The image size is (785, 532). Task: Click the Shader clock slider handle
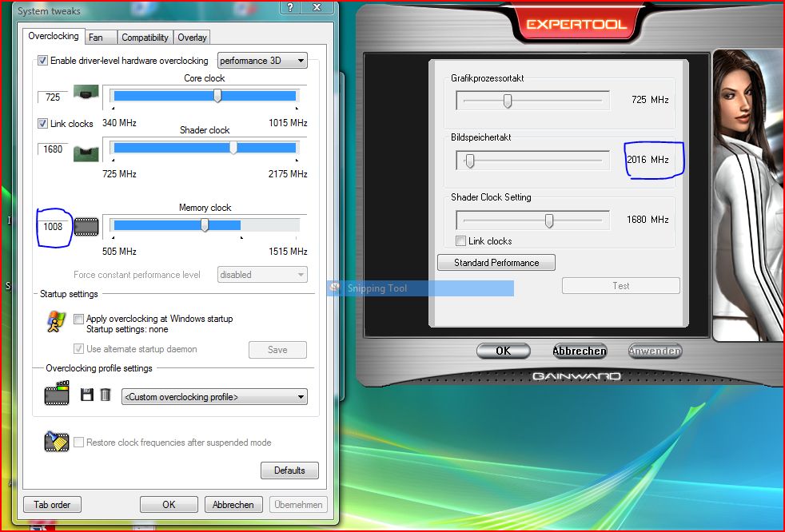pyautogui.click(x=233, y=147)
